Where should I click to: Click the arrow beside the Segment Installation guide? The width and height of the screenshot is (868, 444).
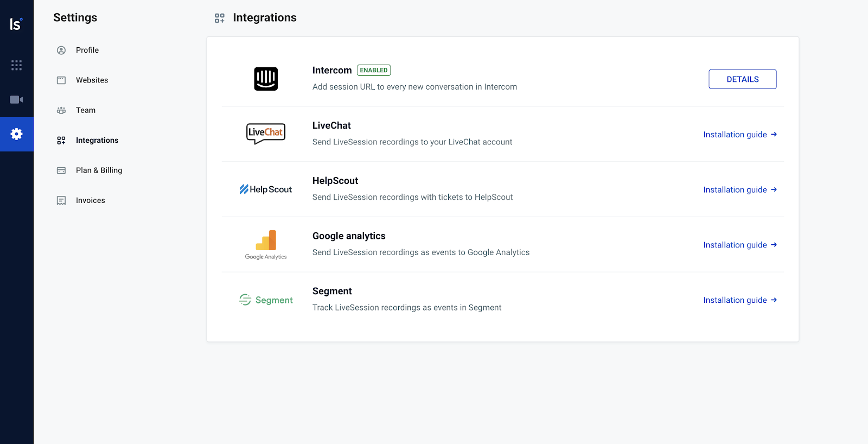[x=774, y=300]
